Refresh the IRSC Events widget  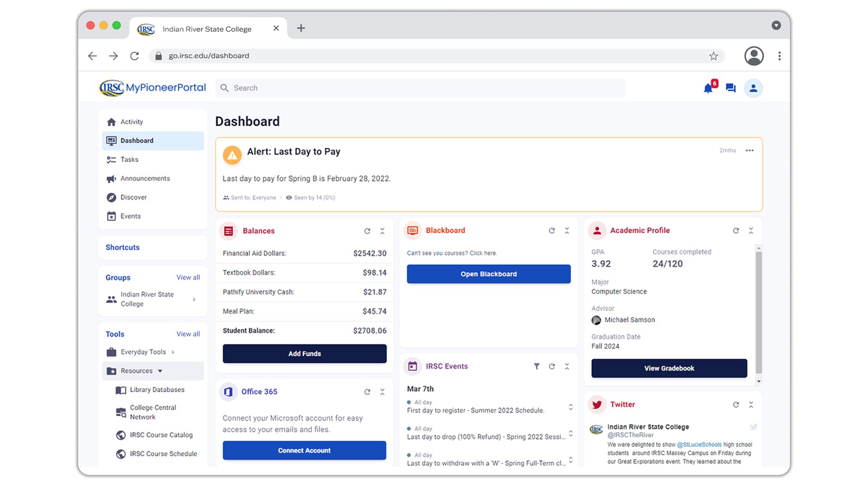coord(552,366)
